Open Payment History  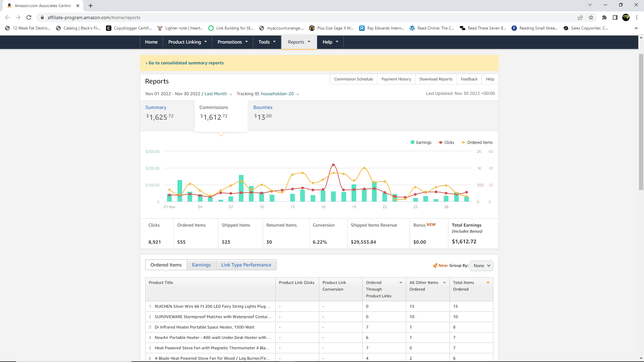coord(396,79)
